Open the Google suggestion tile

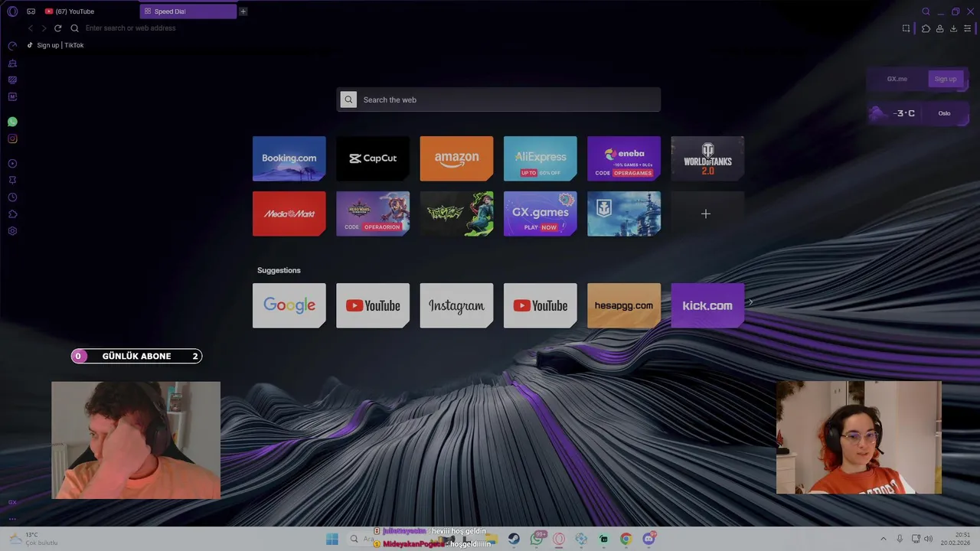click(289, 305)
